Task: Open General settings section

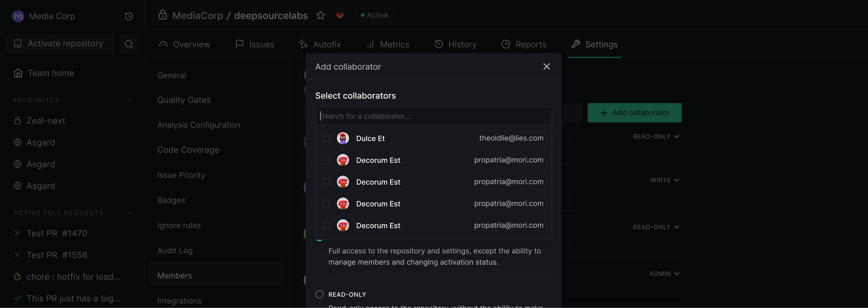Action: (172, 75)
